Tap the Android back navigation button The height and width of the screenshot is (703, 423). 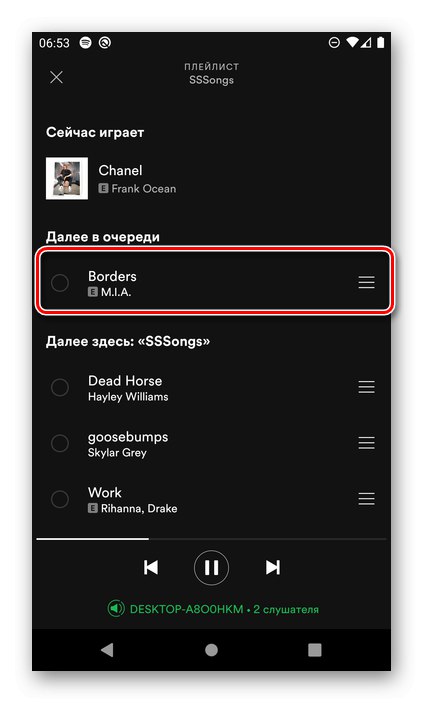pos(107,650)
